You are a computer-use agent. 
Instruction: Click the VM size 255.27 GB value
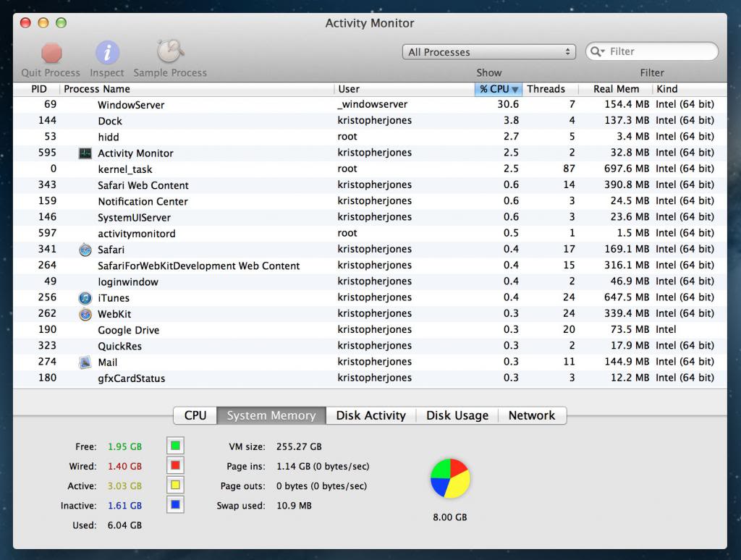(x=299, y=446)
